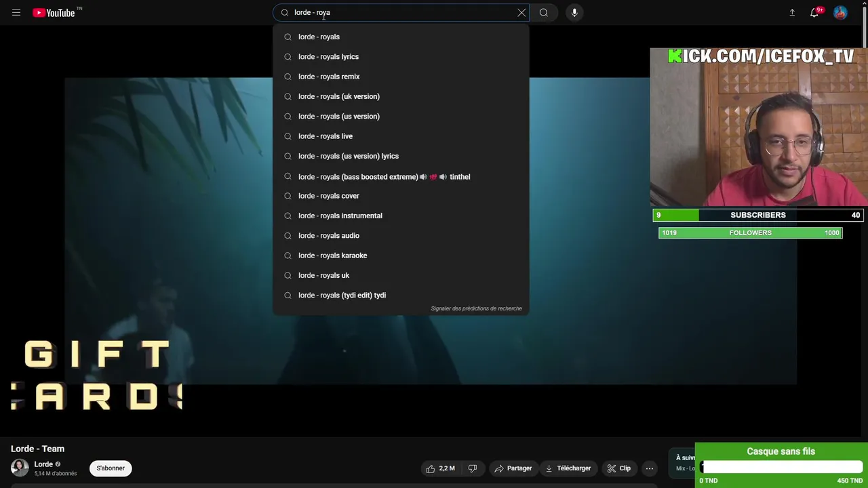Image resolution: width=868 pixels, height=488 pixels.
Task: Click "Signaler des prédictions de recherche" link
Action: (x=476, y=308)
